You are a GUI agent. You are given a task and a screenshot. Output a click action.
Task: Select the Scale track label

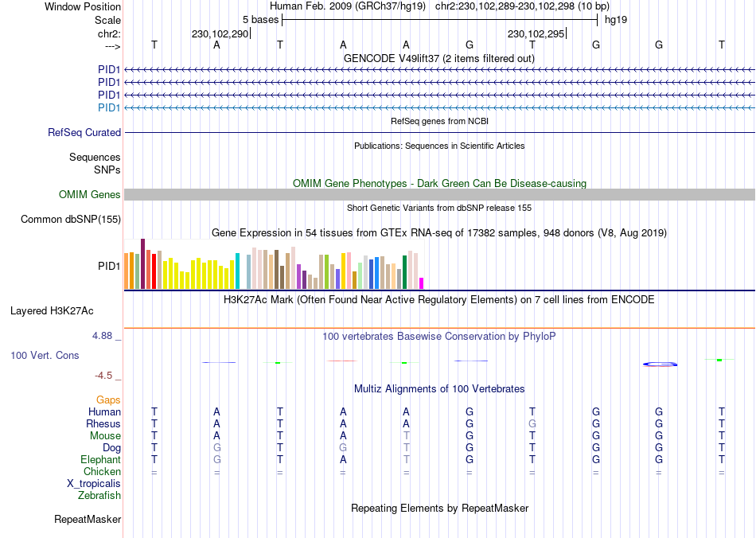click(x=107, y=20)
